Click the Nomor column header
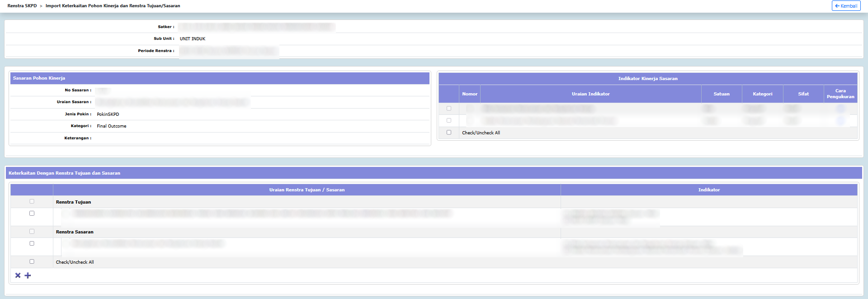Screen dimensions: 868x299 click(x=469, y=94)
